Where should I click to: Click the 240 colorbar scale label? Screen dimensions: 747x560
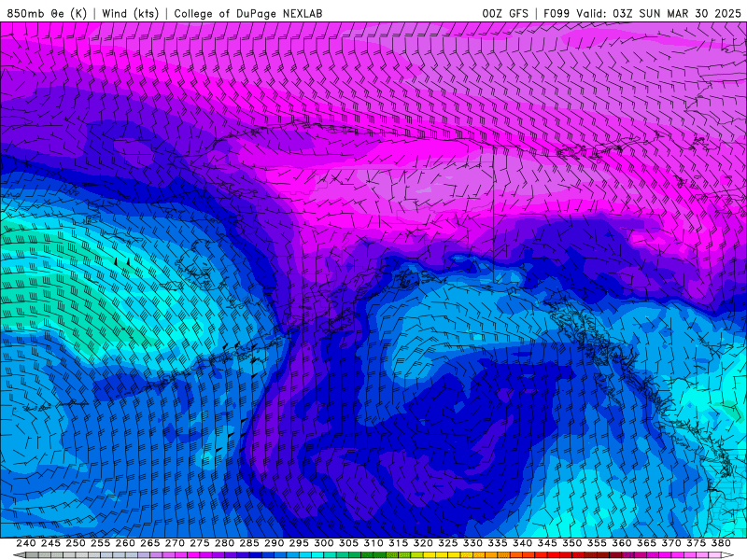[26, 543]
